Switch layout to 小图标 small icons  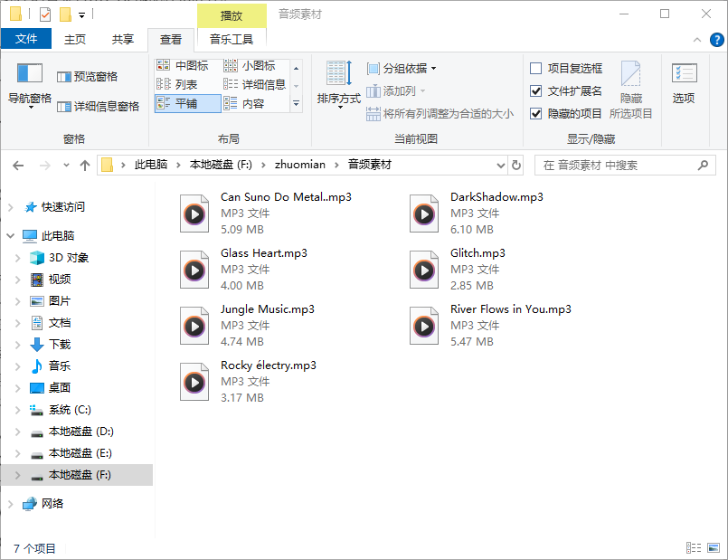coord(250,66)
